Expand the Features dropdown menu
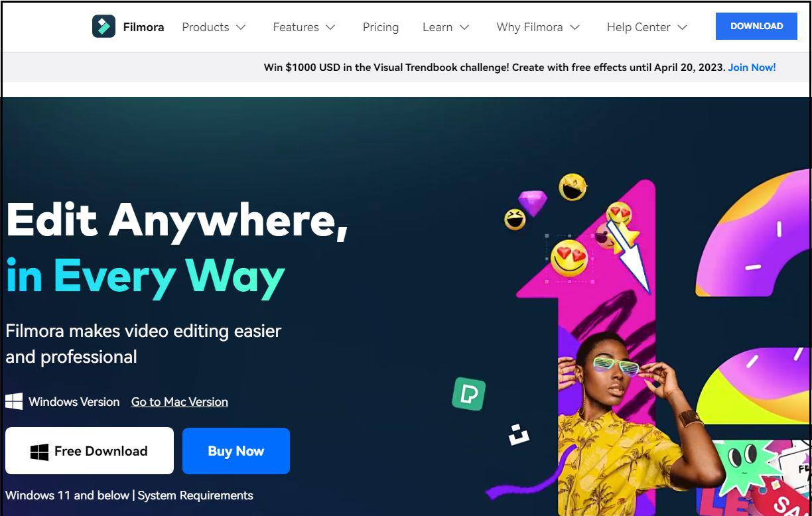Viewport: 812px width, 516px height. (x=304, y=27)
